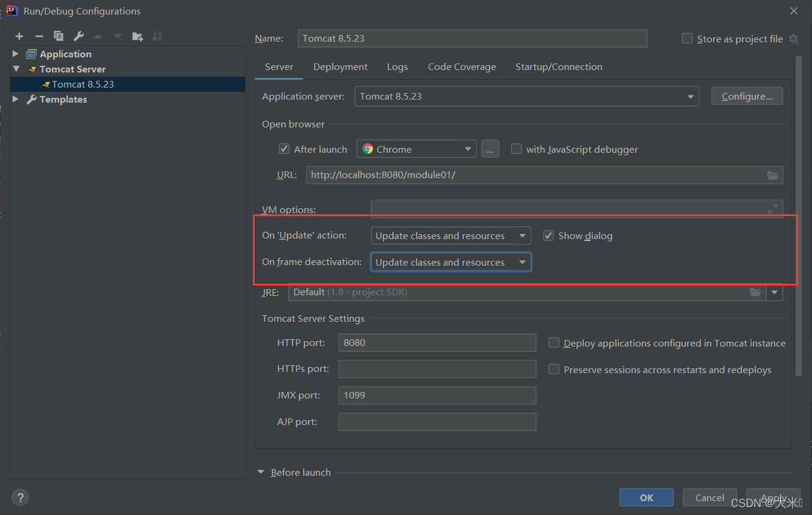Click the AJP port field
The width and height of the screenshot is (812, 515).
(x=437, y=421)
